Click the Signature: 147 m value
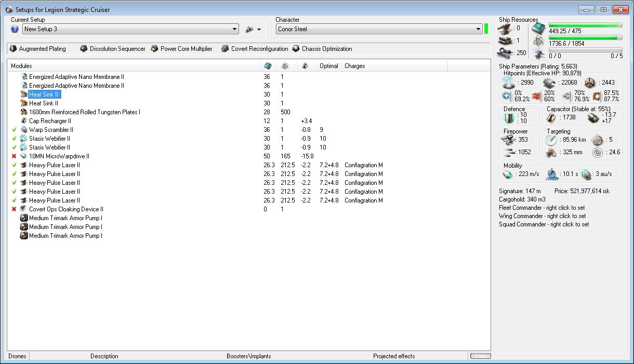Screen dimensions: 634x364 coord(520,191)
